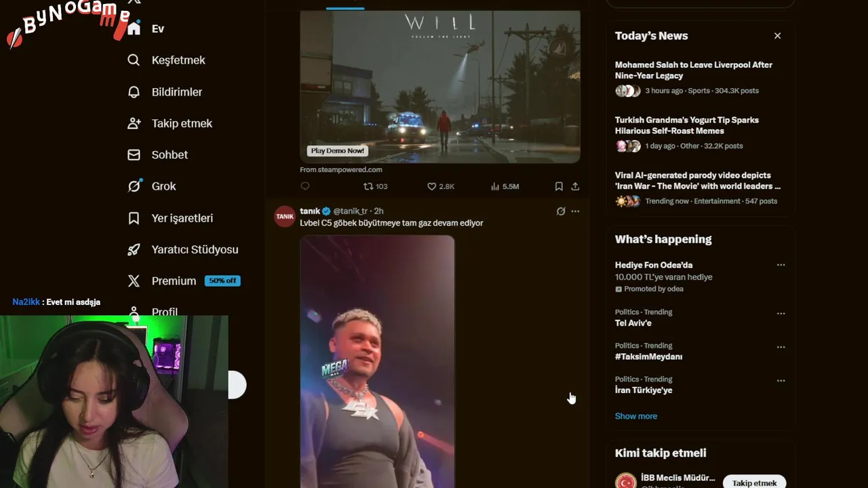Viewport: 868px width, 488px height.
Task: Click the Premium X logo icon
Action: pos(134,281)
